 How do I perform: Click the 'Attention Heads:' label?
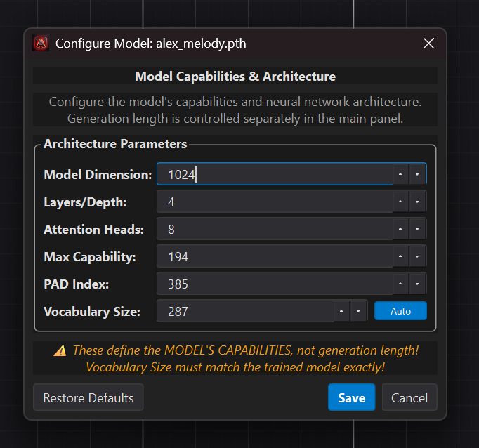point(94,230)
